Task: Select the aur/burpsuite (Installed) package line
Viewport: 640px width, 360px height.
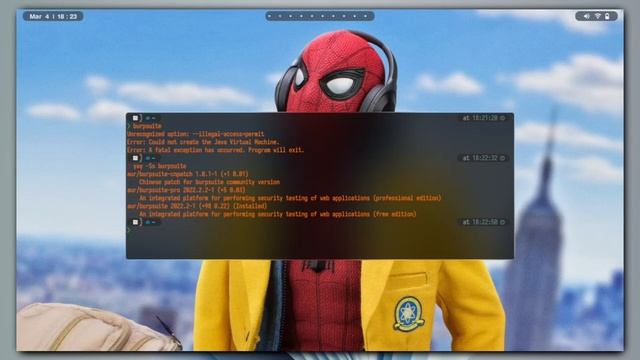Action: (x=197, y=206)
